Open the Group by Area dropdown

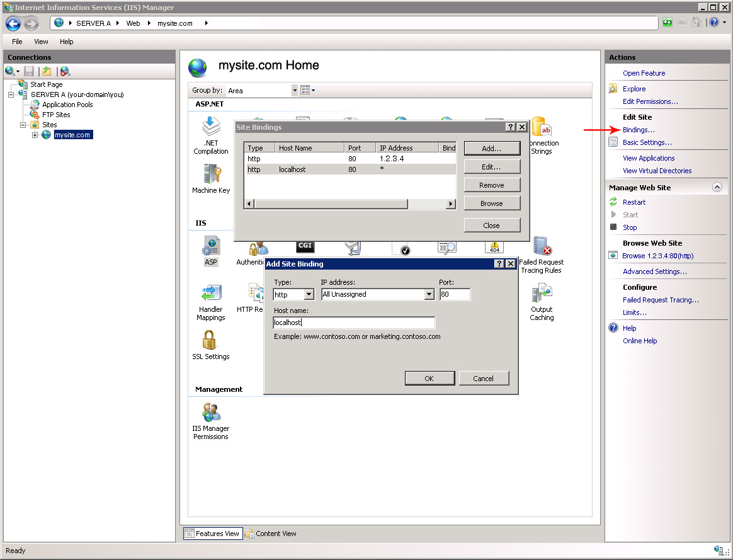point(295,90)
